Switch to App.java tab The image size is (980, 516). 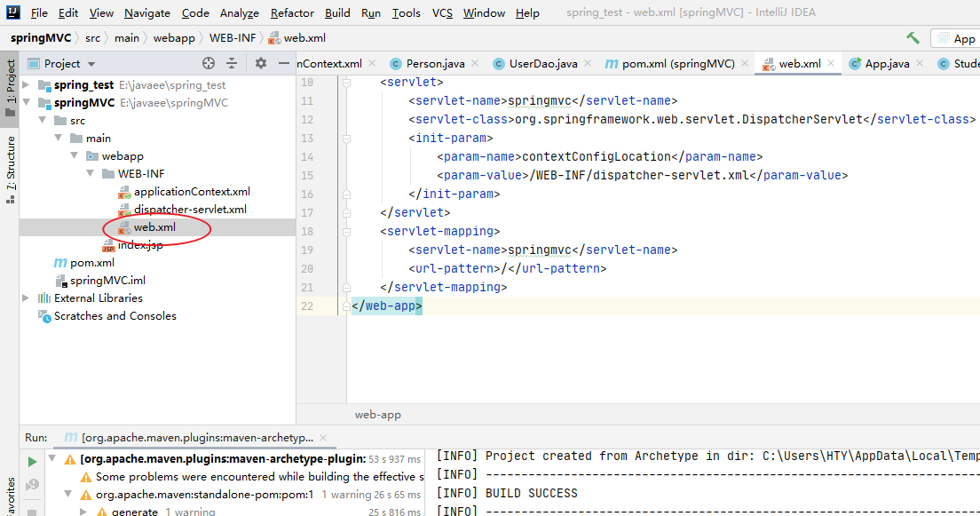coord(886,64)
